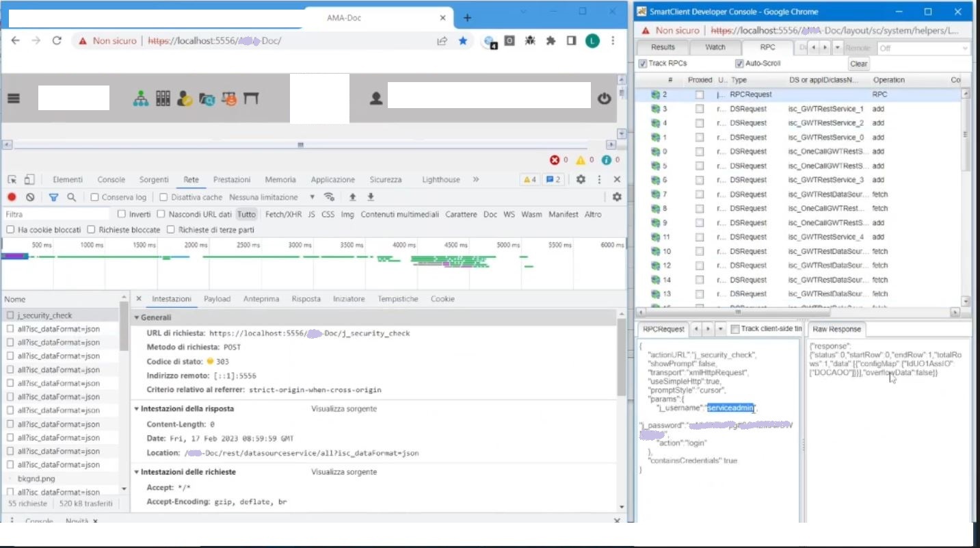The width and height of the screenshot is (980, 548).
Task: Click the red record network log button
Action: 12,197
